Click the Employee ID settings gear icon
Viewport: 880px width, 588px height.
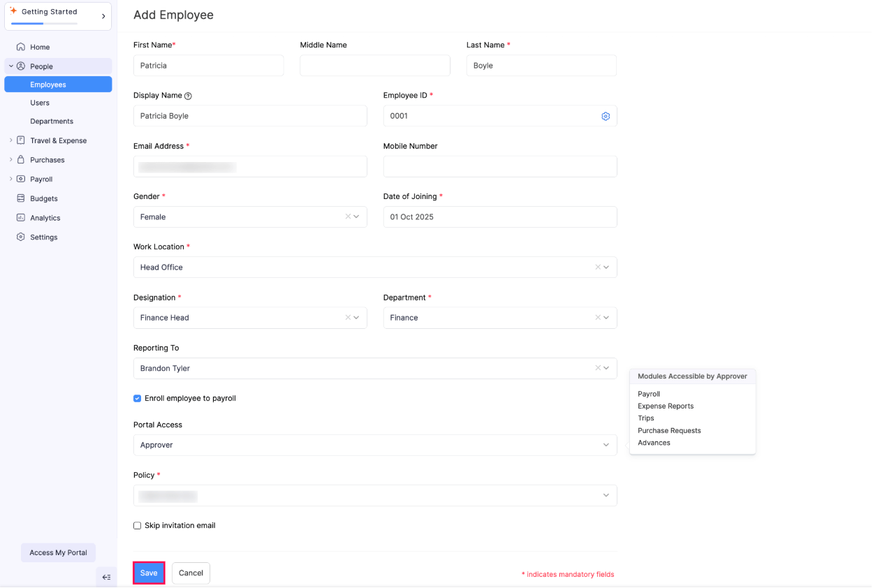[606, 117]
